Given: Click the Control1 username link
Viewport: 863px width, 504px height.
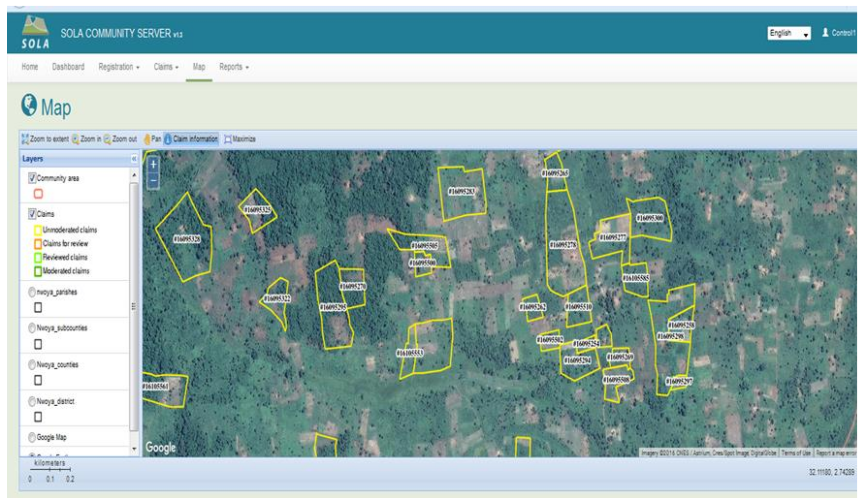Looking at the screenshot, I should 844,33.
